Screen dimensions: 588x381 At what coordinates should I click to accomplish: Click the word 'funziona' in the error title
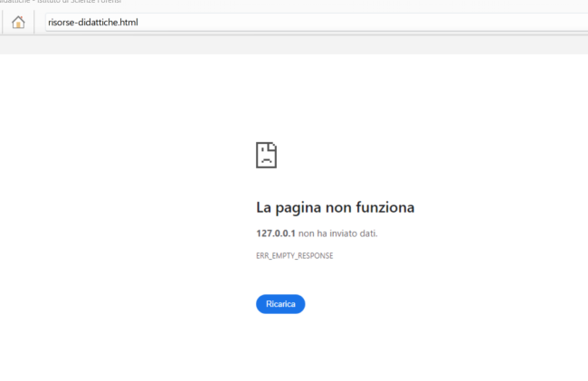pyautogui.click(x=385, y=207)
